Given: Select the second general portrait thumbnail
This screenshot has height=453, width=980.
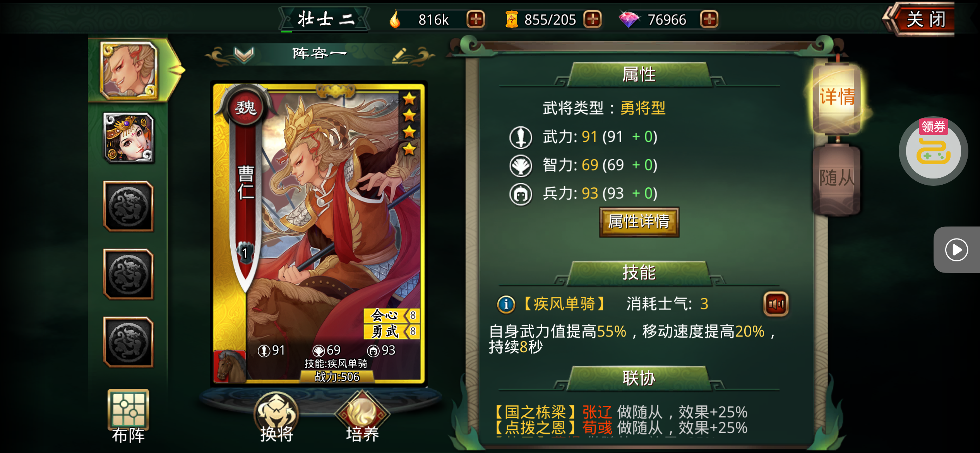Looking at the screenshot, I should [128, 138].
